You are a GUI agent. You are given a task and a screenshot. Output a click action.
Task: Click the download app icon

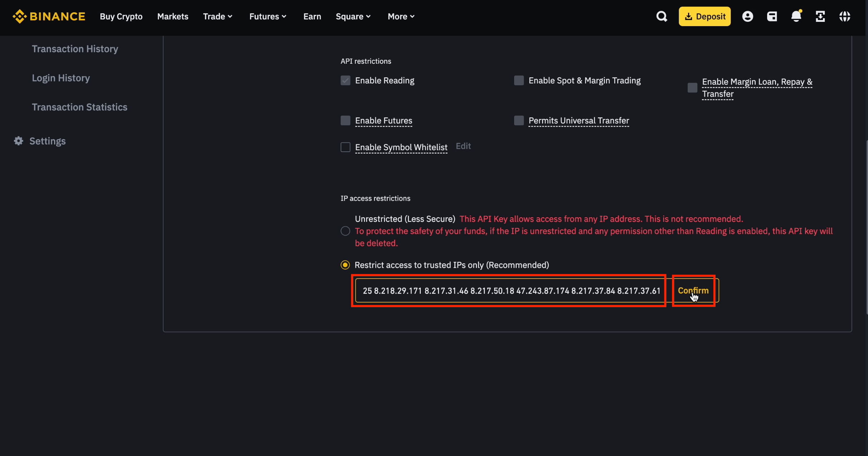[x=820, y=16]
